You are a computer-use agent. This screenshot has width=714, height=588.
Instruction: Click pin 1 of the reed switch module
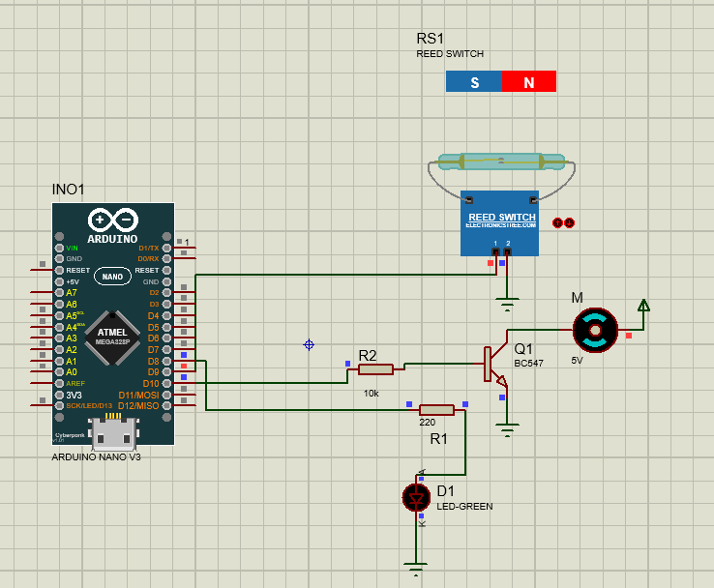point(496,251)
